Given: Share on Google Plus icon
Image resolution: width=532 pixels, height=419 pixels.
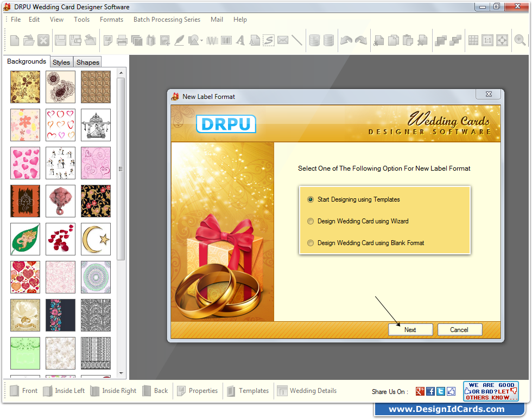Looking at the screenshot, I should tap(420, 391).
